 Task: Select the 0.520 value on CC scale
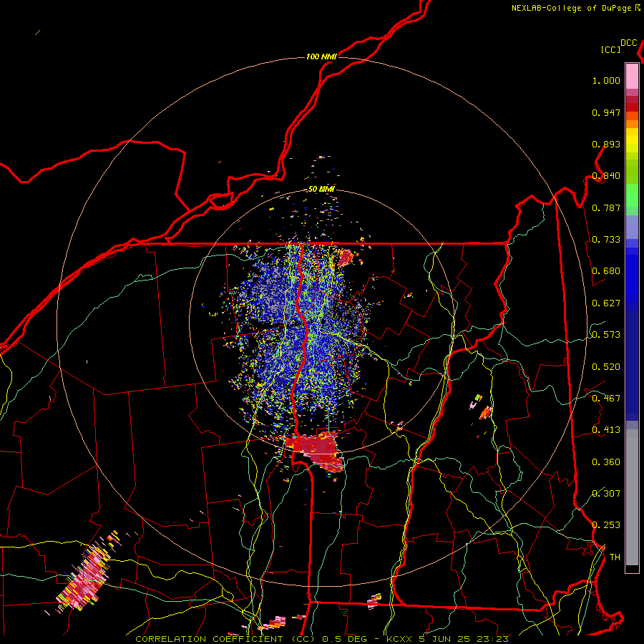pos(606,367)
